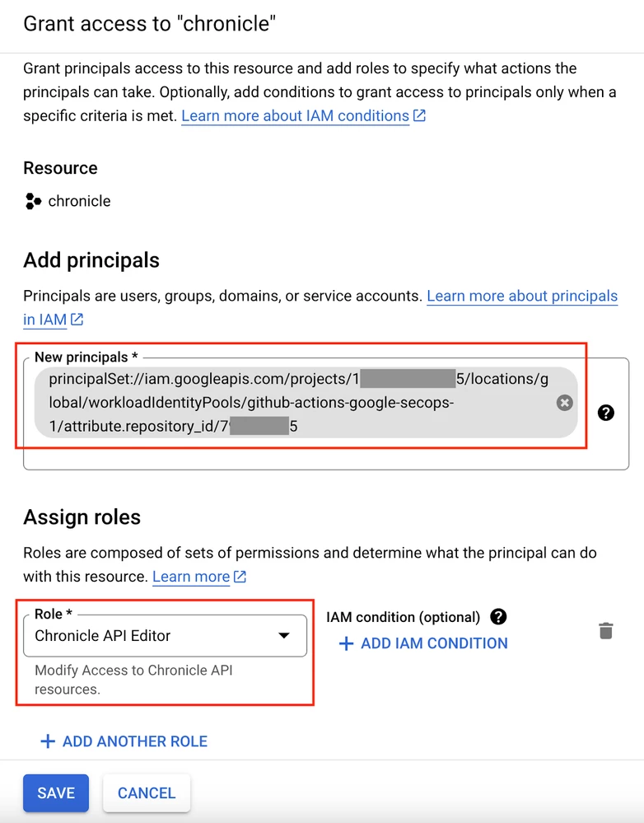This screenshot has width=644, height=823.
Task: Open help icon beside New principals field
Action: coord(605,413)
